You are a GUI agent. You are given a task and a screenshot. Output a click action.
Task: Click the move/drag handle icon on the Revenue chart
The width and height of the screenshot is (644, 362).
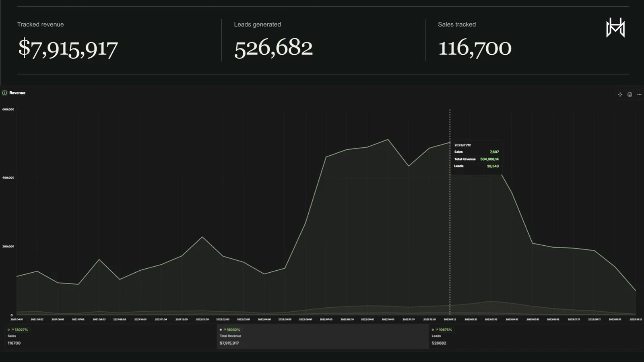tap(620, 95)
